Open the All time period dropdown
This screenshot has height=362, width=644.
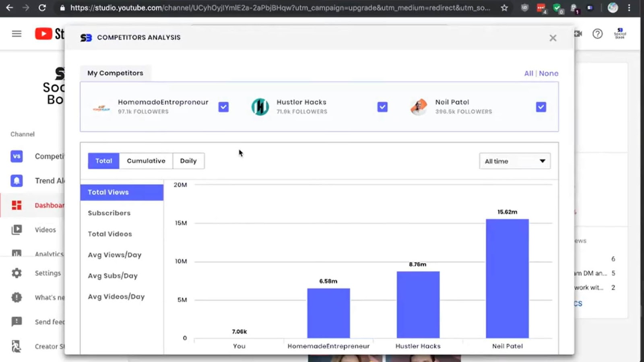click(x=515, y=161)
